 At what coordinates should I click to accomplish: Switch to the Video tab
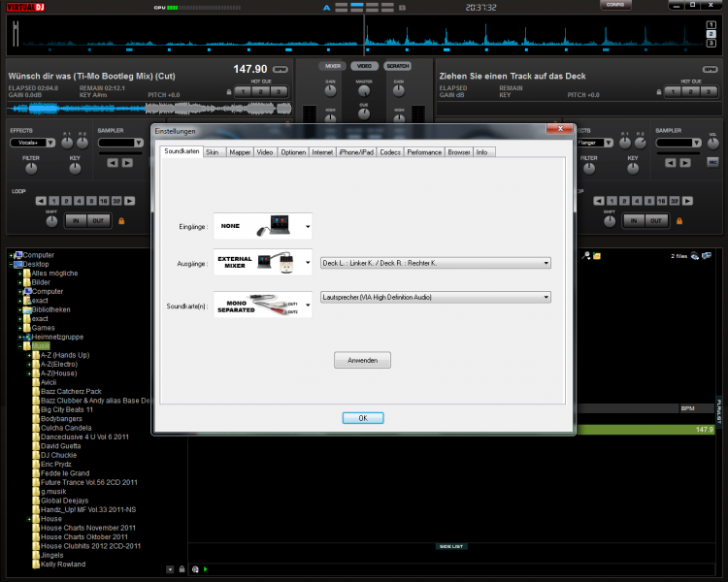tap(265, 152)
